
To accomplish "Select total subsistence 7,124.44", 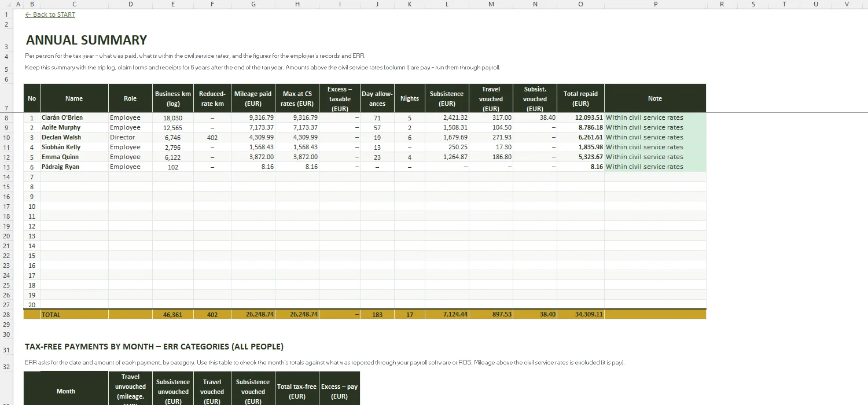I will (x=447, y=315).
